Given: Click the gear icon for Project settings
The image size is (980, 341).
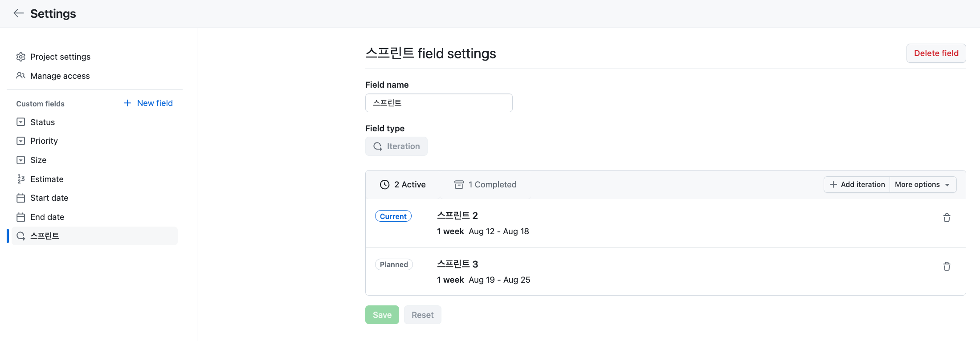Looking at the screenshot, I should [x=21, y=57].
